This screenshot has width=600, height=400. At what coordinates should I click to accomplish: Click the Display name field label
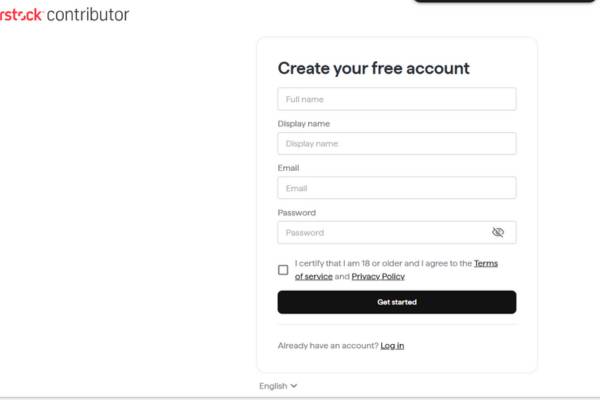pos(303,124)
